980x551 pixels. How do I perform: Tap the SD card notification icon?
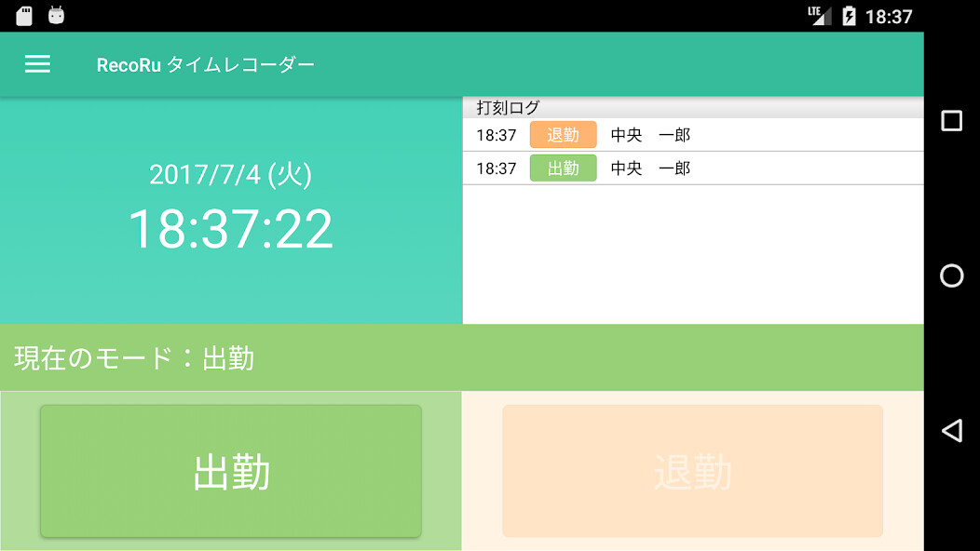[x=24, y=16]
